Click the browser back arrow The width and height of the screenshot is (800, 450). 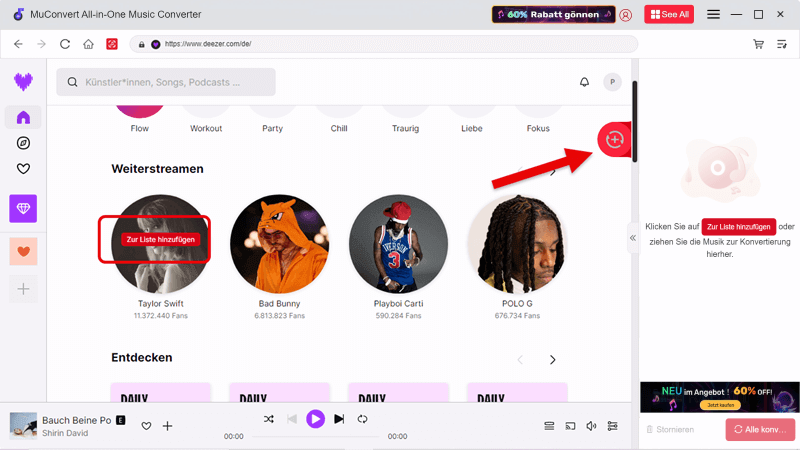[x=18, y=44]
